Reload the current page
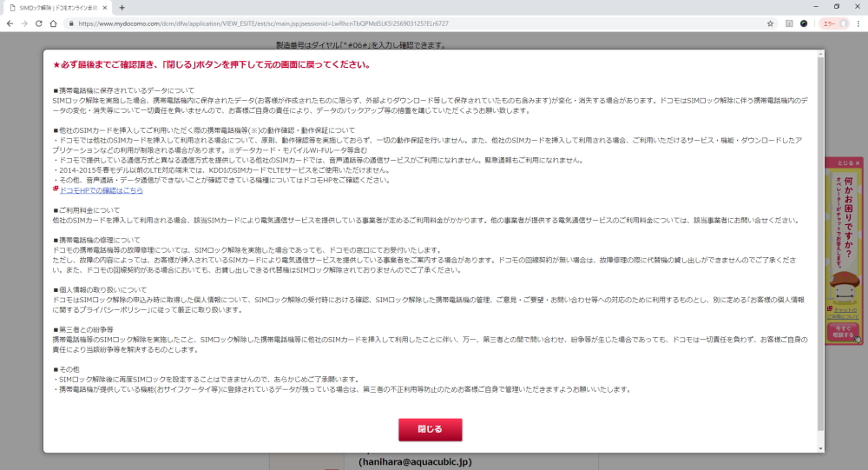 coord(39,23)
